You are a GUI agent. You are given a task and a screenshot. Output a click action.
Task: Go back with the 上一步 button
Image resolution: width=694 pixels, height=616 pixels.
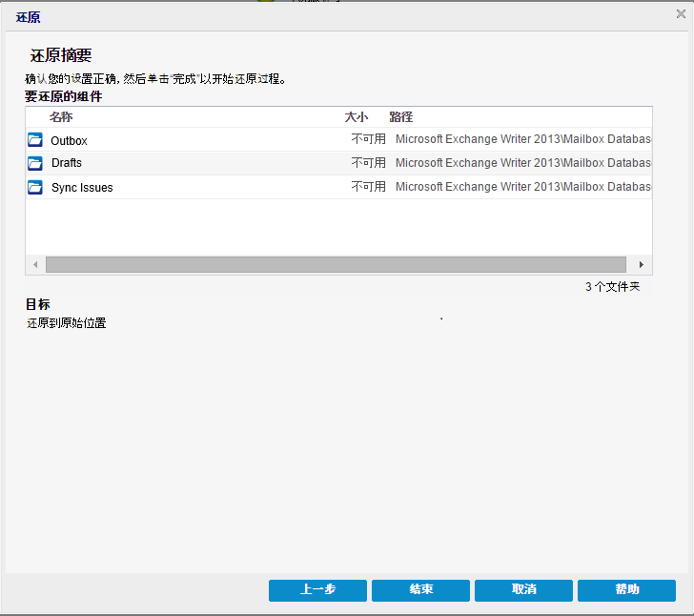coord(317,590)
